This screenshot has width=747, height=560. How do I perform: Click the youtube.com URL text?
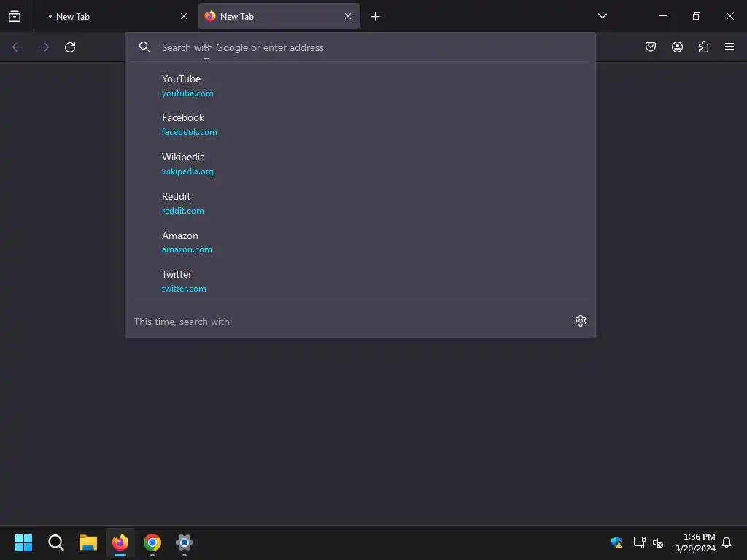coord(187,93)
